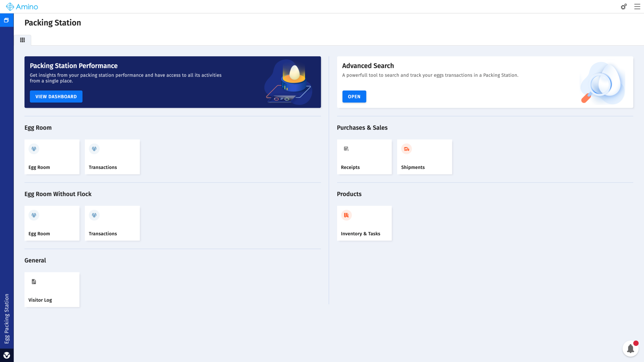Click Egg Room icon under Egg Room section

34,149
